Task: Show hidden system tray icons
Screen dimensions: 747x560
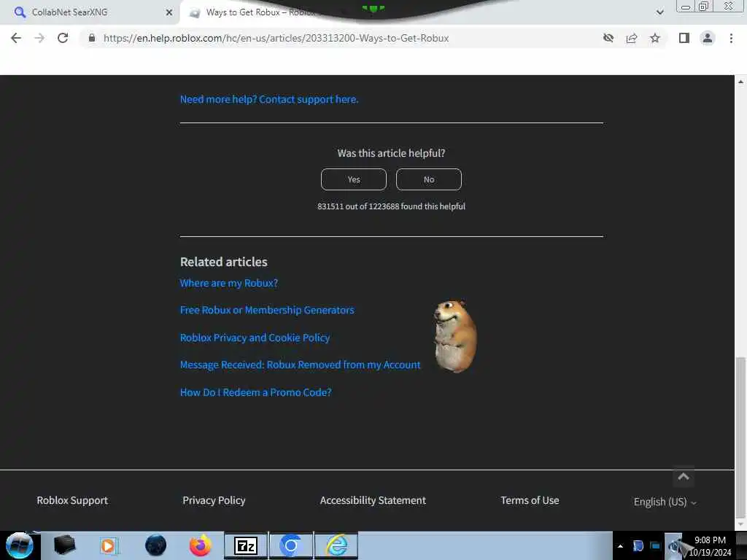Action: click(x=620, y=546)
